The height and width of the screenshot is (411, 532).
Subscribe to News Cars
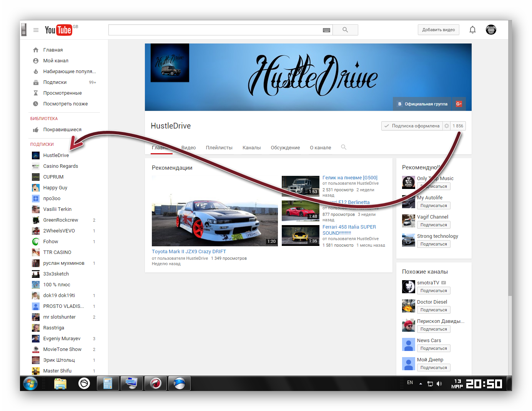click(434, 348)
